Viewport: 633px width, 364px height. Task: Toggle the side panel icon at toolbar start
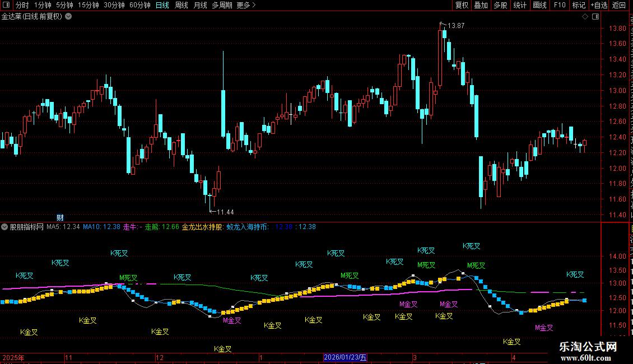coord(6,5)
